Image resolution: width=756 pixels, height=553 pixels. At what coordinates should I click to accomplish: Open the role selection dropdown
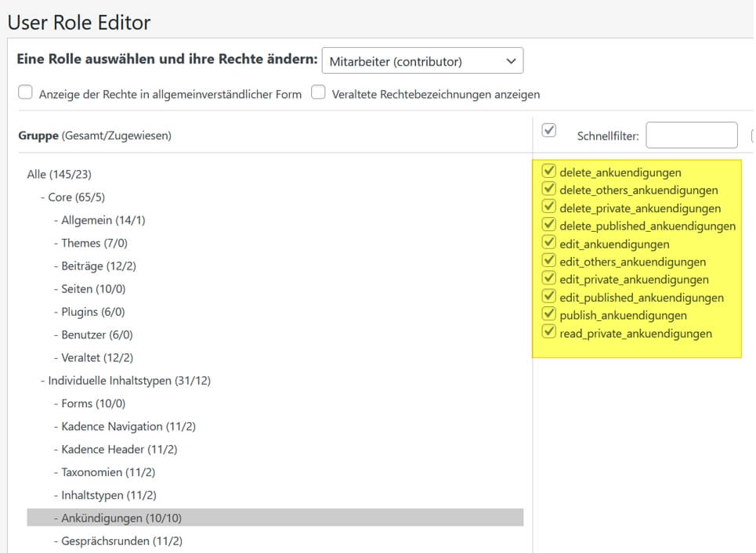coord(422,61)
